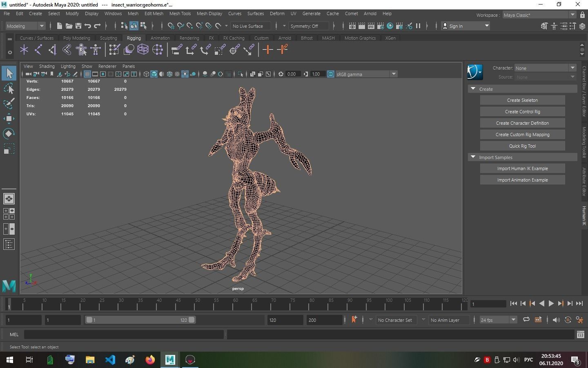Activate the Scale tool in the toolbox
This screenshot has height=368, width=588.
(x=9, y=149)
